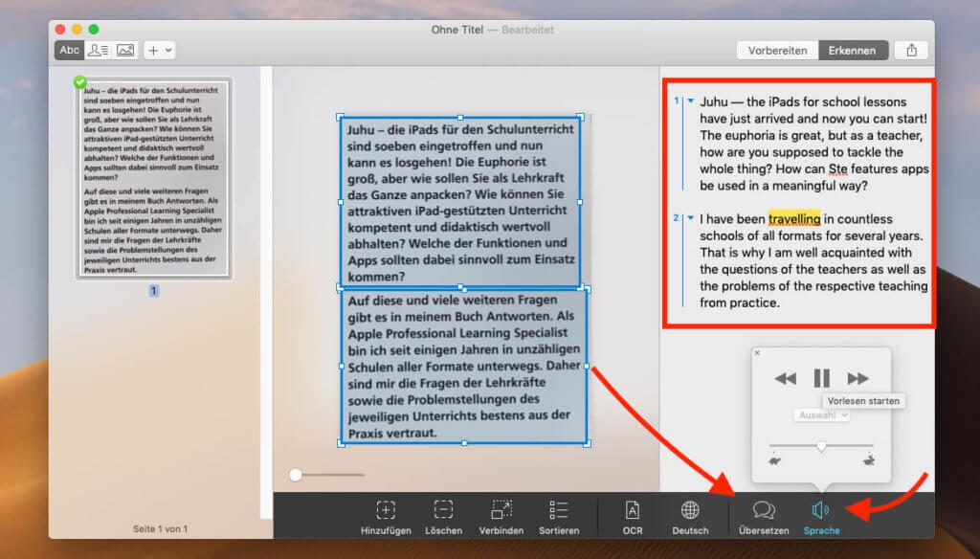Pause the read-aloud playback
The width and height of the screenshot is (980, 559).
(821, 378)
